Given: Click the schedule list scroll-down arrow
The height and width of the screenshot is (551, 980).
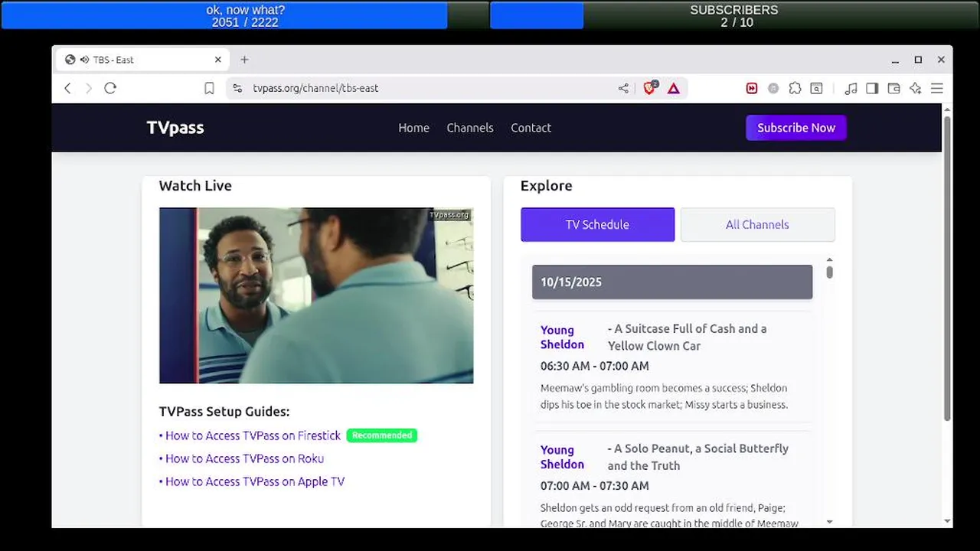Looking at the screenshot, I should [x=829, y=522].
